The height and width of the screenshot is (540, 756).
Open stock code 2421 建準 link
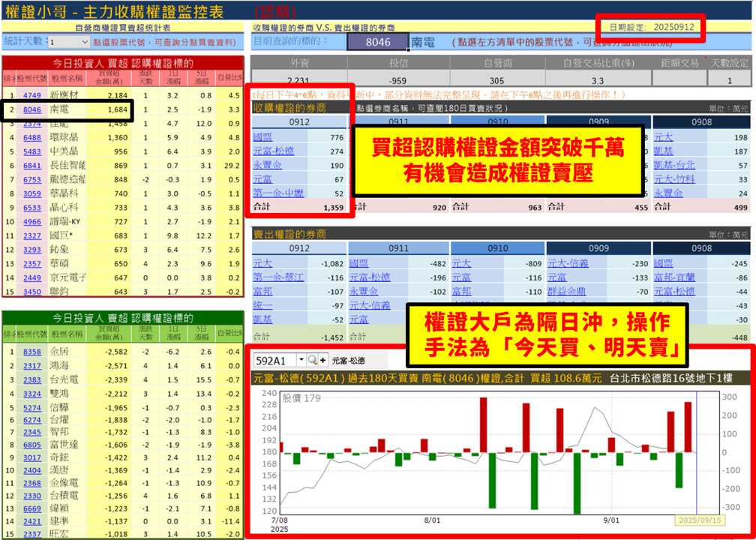(x=31, y=521)
